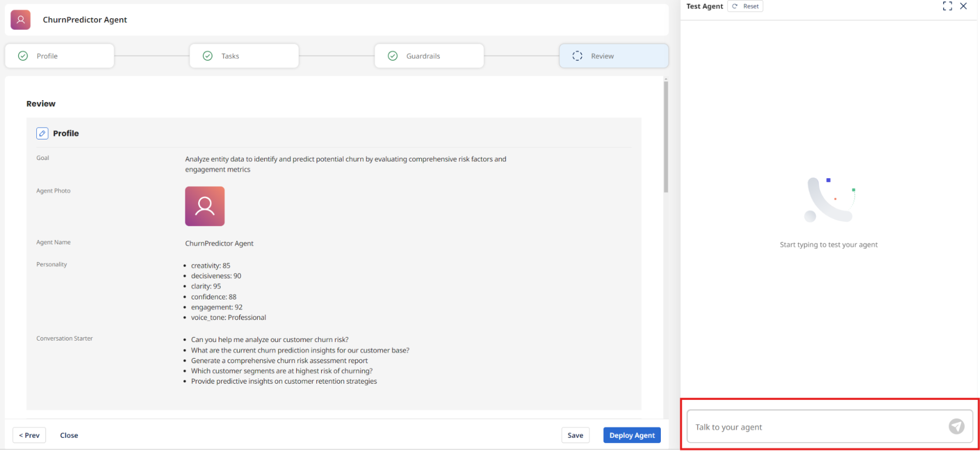Expand Test Agent panel to fullscreen

point(948,6)
